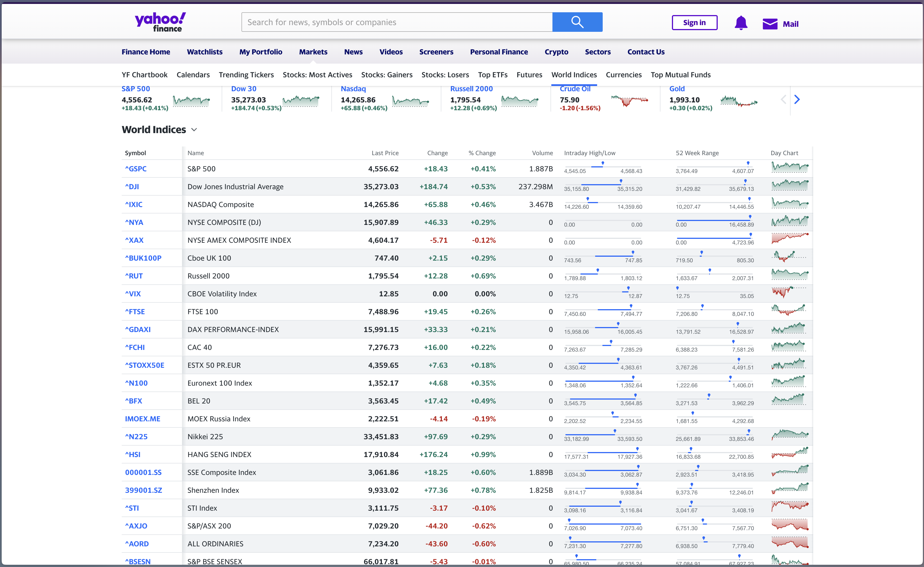Open day chart for ^GSPC row
The width and height of the screenshot is (924, 567).
790,168
